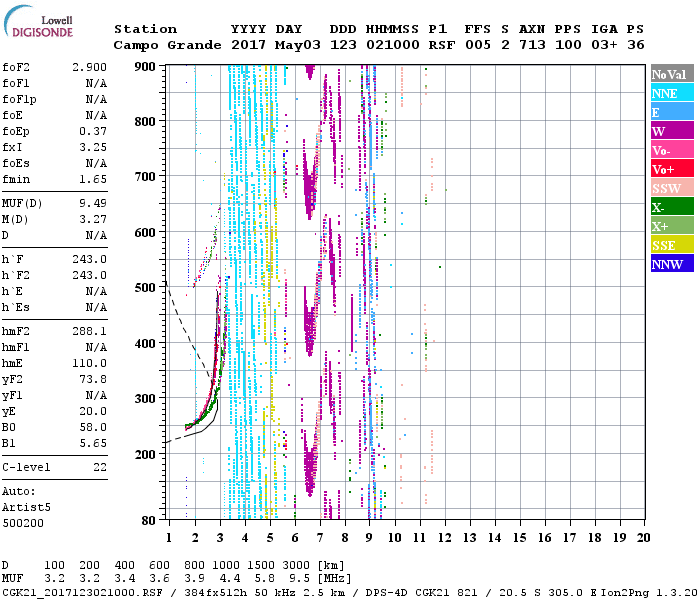
Task: Select the yellow SSE legend swatch
Action: pyautogui.click(x=671, y=245)
